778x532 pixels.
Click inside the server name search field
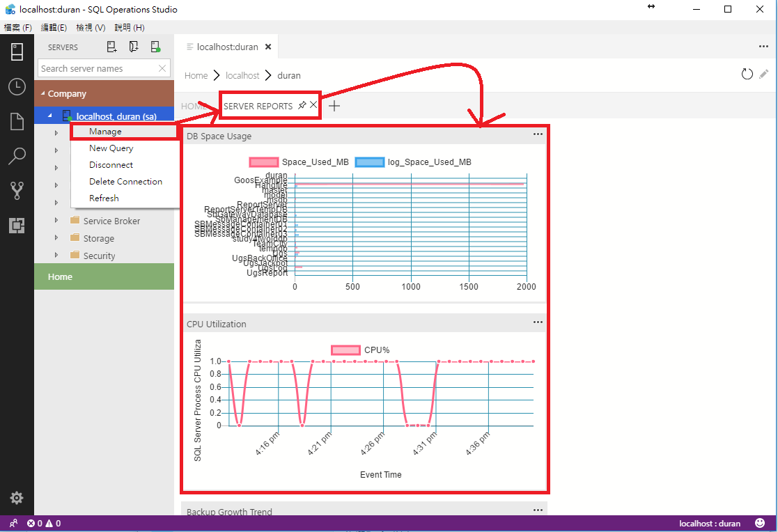pyautogui.click(x=98, y=68)
